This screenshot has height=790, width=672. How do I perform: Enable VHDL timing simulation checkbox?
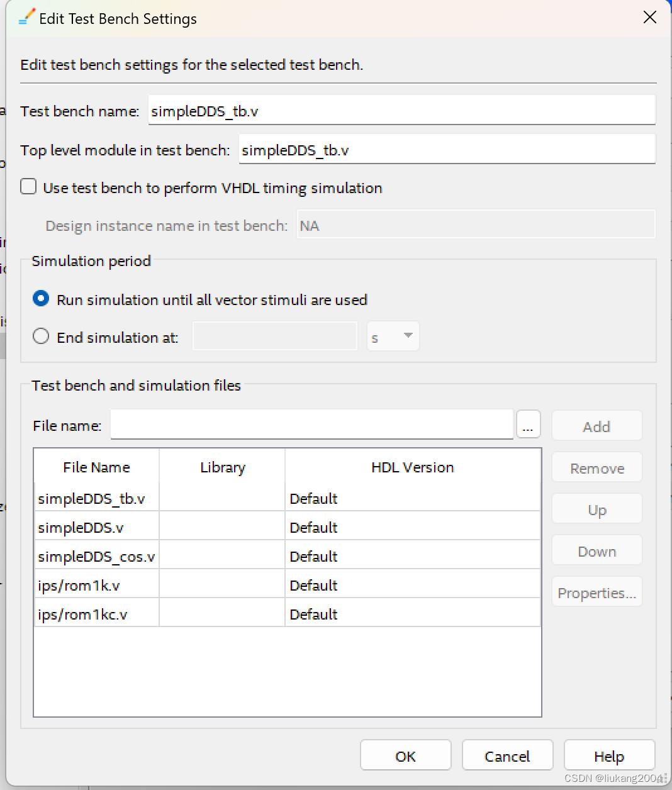coord(28,187)
